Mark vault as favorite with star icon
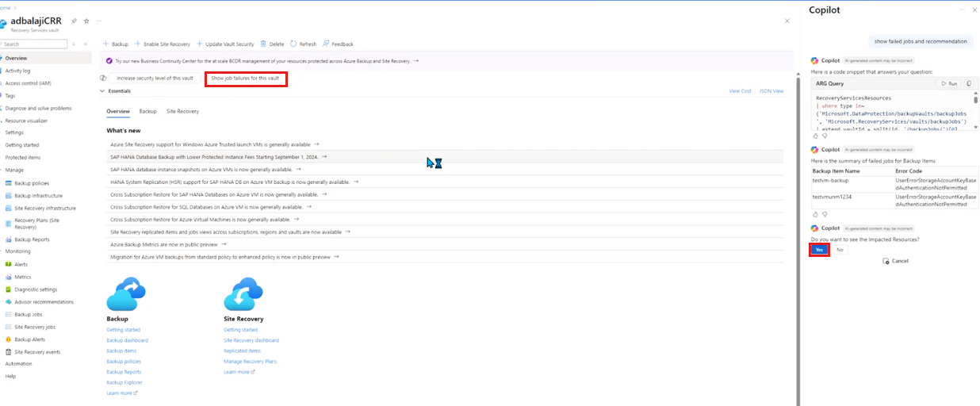This screenshot has height=406, width=980. pos(86,21)
